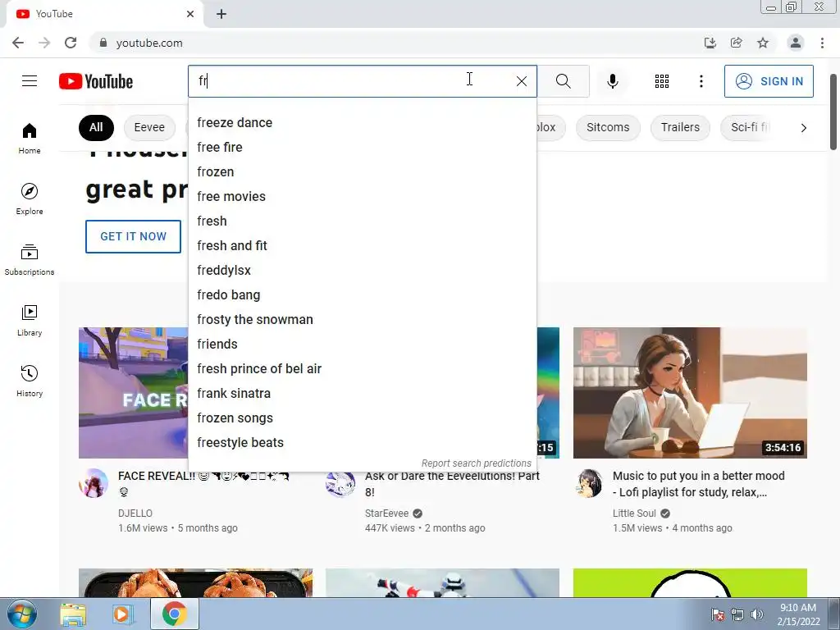Open Explore in the sidebar
Viewport: 840px width, 630px height.
point(30,199)
